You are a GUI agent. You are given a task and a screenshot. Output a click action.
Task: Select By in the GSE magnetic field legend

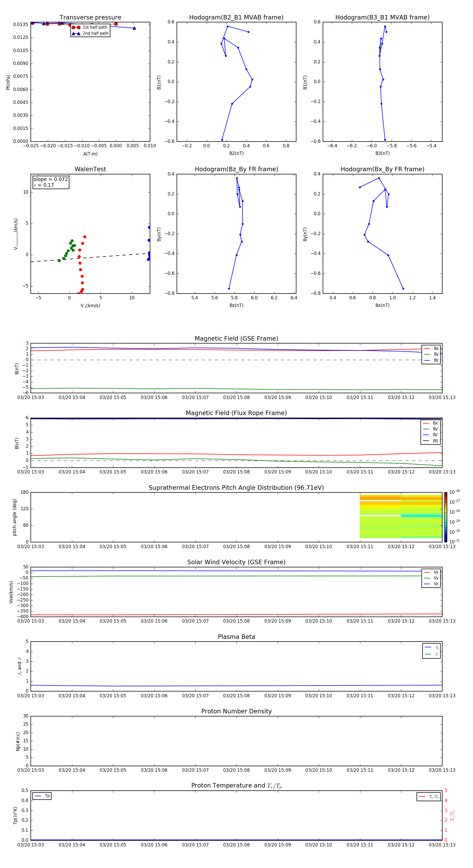click(x=431, y=354)
